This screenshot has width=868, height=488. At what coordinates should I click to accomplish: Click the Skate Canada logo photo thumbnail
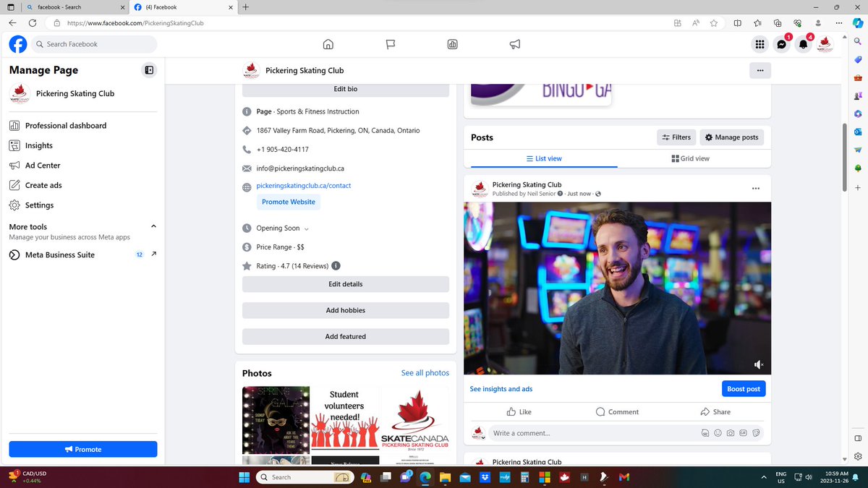(x=415, y=419)
